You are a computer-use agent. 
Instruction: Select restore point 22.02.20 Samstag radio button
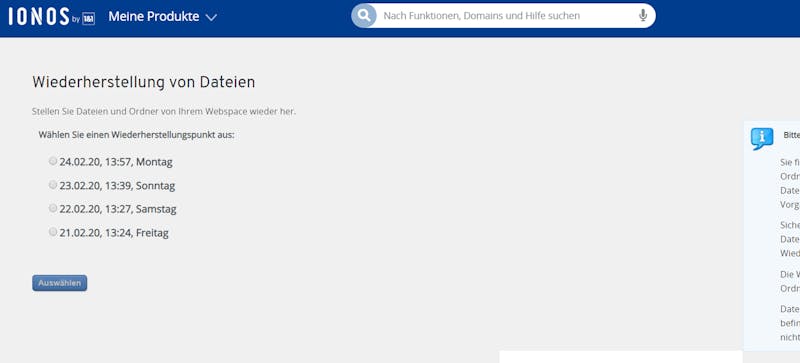tap(53, 208)
